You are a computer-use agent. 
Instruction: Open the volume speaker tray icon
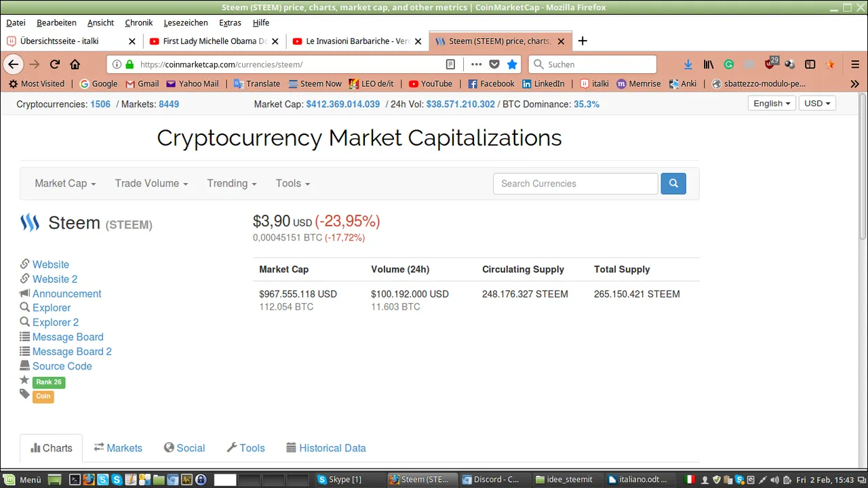[775, 480]
